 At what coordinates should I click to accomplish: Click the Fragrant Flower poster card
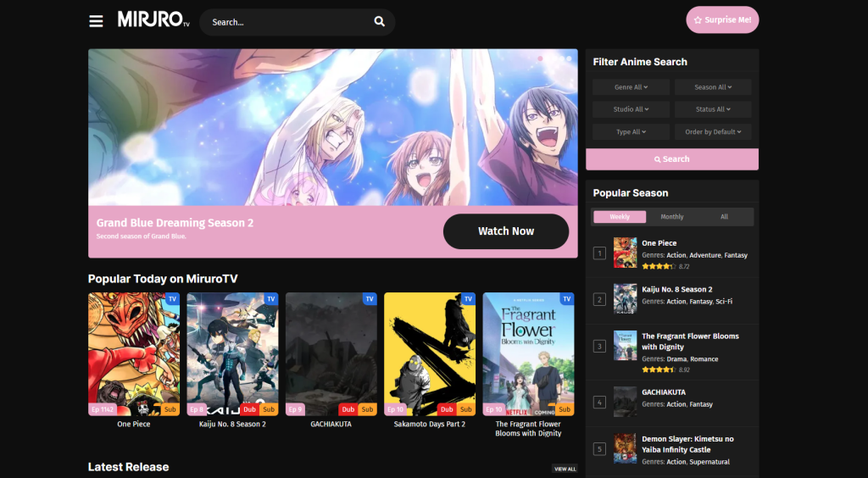528,354
